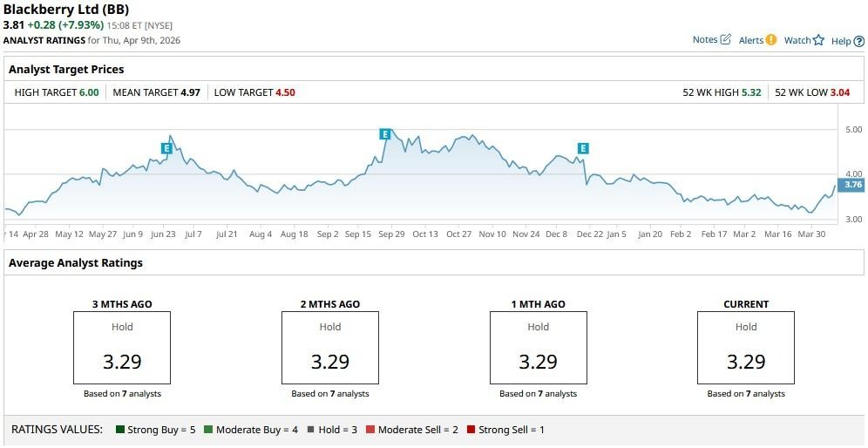Viewport: 868px width, 448px height.
Task: Open the Help question mark icon
Action: (x=858, y=41)
